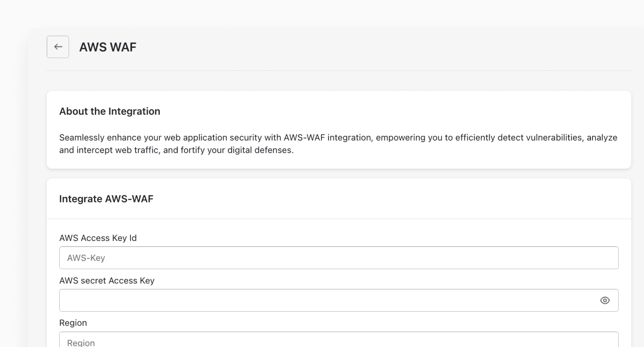Show the AWS secret key with eye icon
644x347 pixels.
pos(605,300)
